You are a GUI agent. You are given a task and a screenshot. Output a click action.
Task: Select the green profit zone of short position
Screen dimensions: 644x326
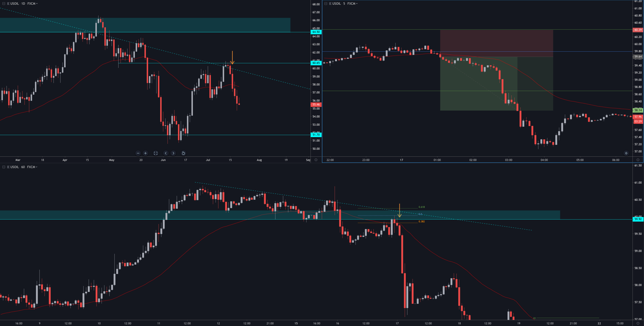(x=496, y=84)
